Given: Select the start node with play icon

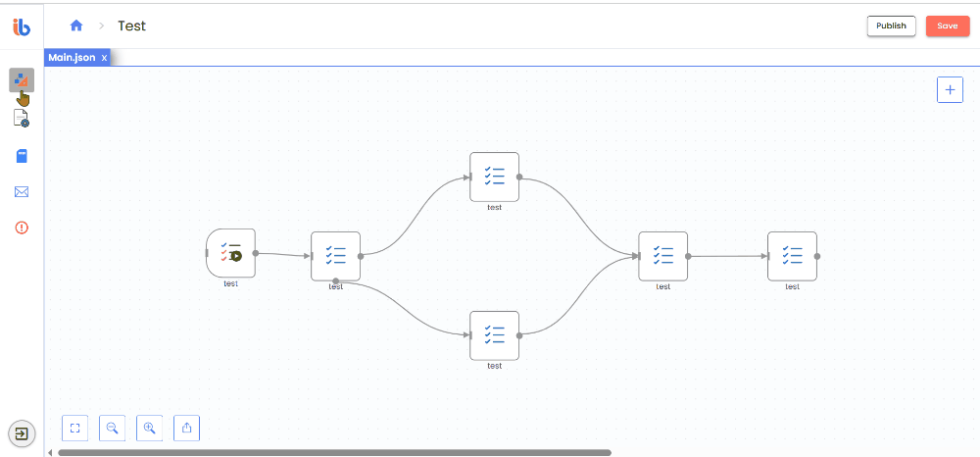Looking at the screenshot, I should click(x=230, y=253).
